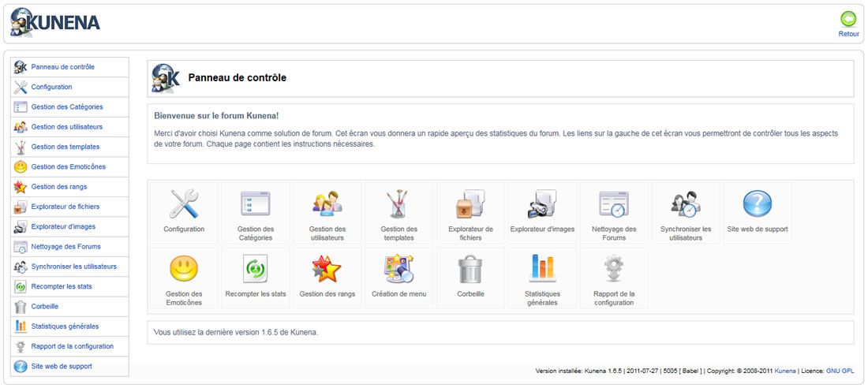Screen dimensions: 868x388
Task: Select Rapport de la configuration in the sidebar
Action: pos(69,346)
